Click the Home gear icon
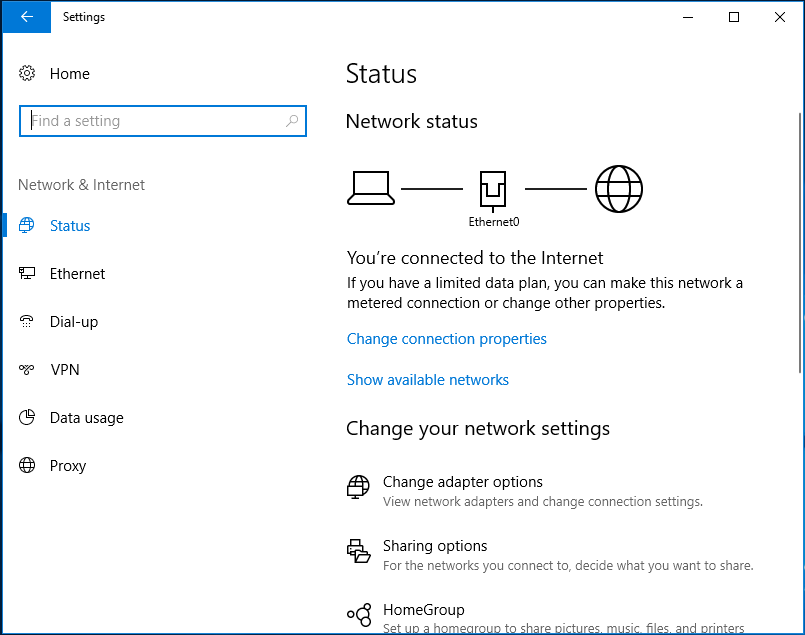 [x=27, y=73]
